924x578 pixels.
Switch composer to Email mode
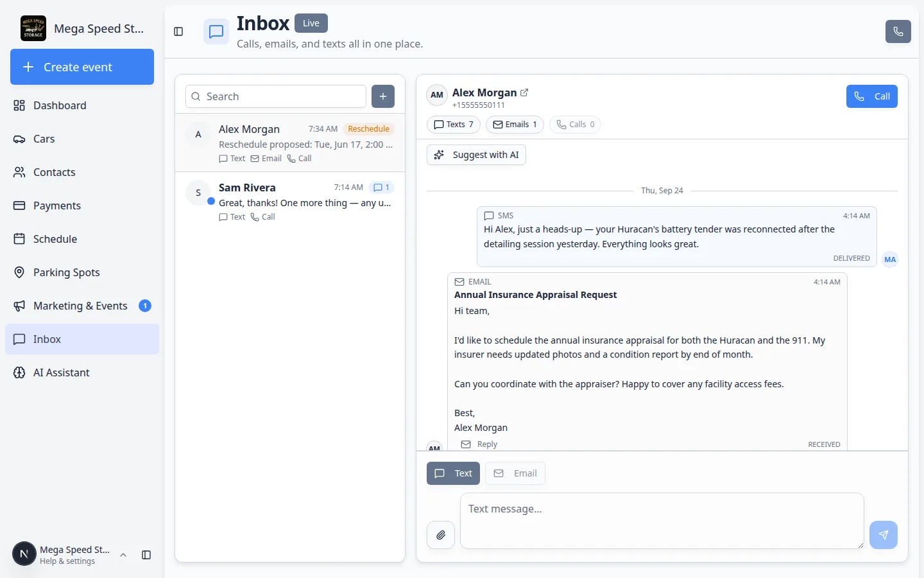tap(515, 473)
